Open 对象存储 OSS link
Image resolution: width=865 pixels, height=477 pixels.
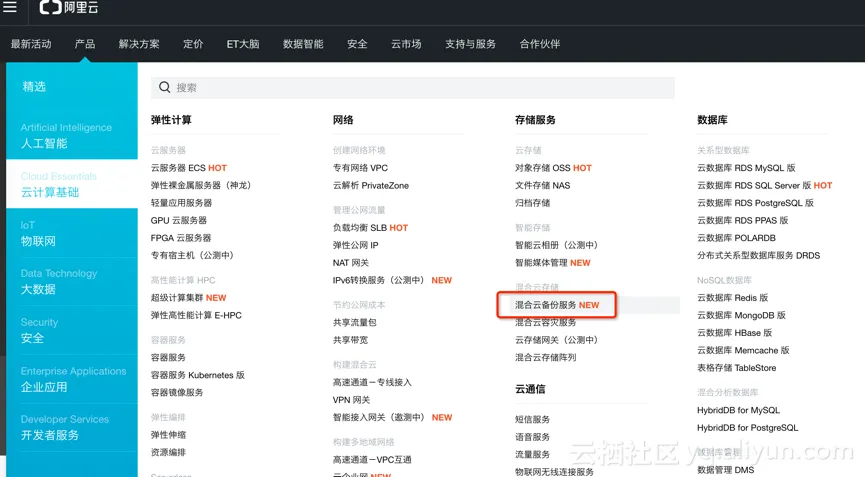pyautogui.click(x=543, y=168)
